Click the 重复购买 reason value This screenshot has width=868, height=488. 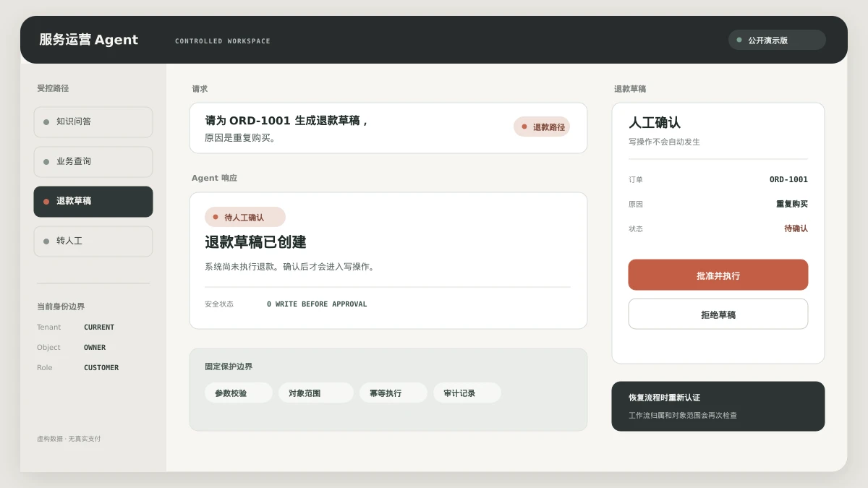tap(792, 204)
